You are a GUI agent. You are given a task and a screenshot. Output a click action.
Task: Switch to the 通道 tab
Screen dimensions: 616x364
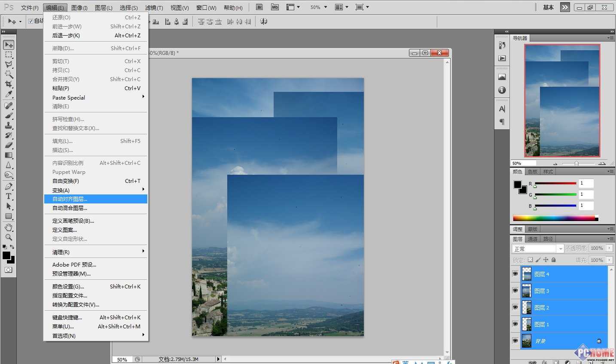[533, 239]
